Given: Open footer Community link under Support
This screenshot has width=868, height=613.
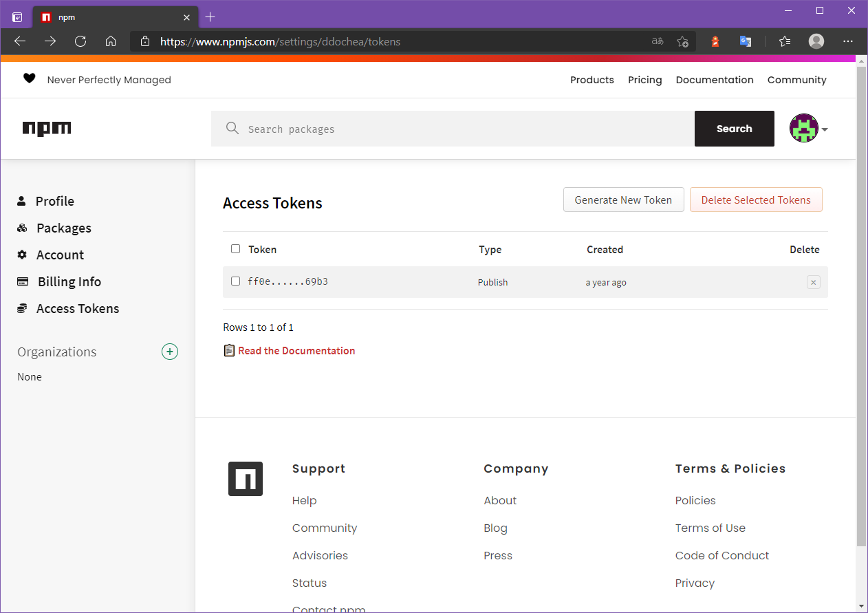Looking at the screenshot, I should tap(325, 528).
